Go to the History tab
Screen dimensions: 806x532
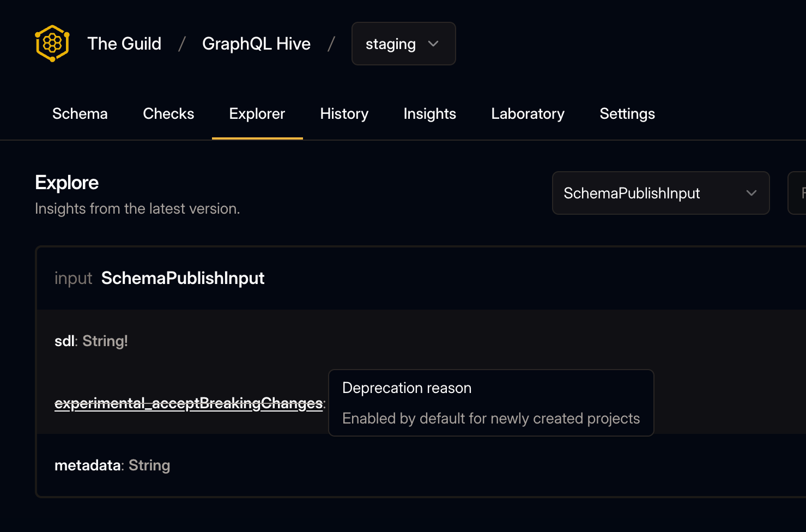pos(344,114)
